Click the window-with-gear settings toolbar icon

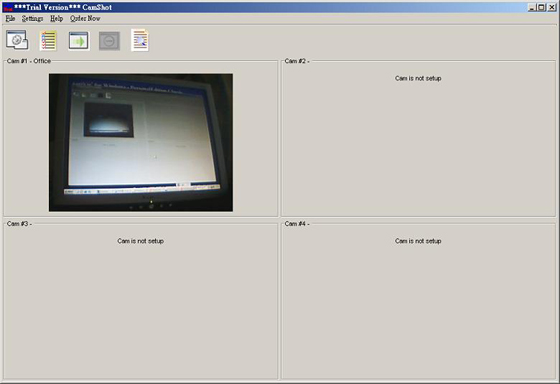click(17, 40)
